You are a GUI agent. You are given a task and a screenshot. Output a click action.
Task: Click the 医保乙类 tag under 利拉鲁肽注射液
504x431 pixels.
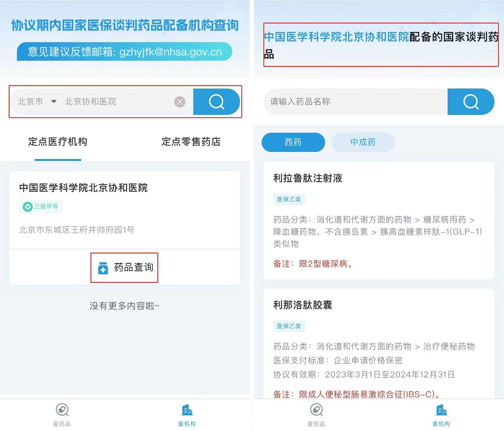tap(289, 199)
